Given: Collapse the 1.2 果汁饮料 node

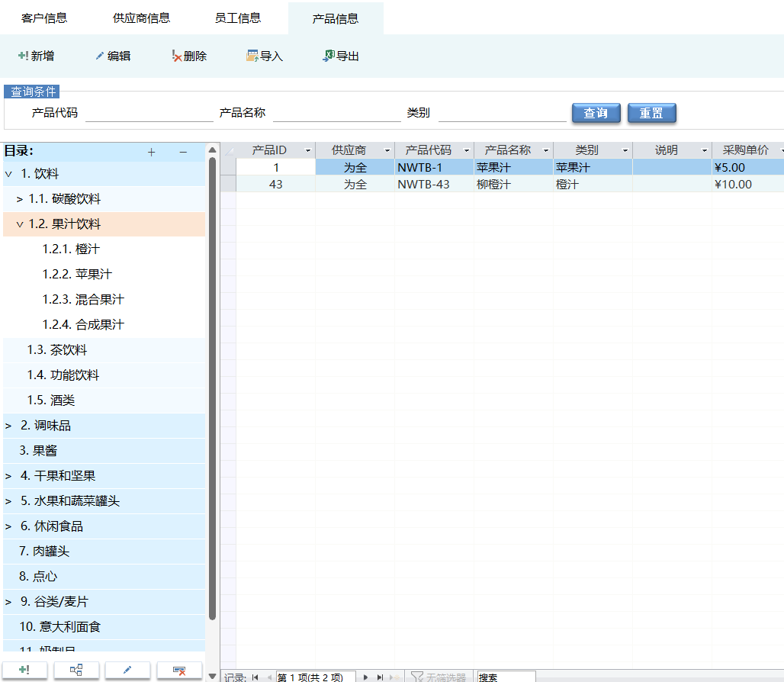Looking at the screenshot, I should coord(20,224).
